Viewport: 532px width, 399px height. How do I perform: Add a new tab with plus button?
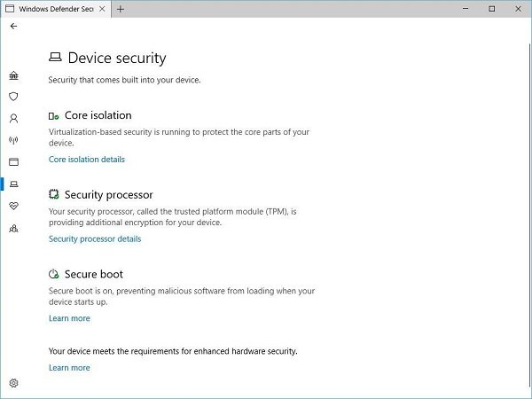(121, 9)
